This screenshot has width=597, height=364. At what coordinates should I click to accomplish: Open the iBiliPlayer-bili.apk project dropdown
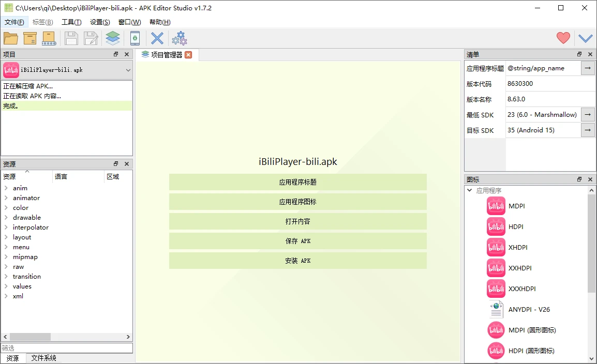pos(128,70)
